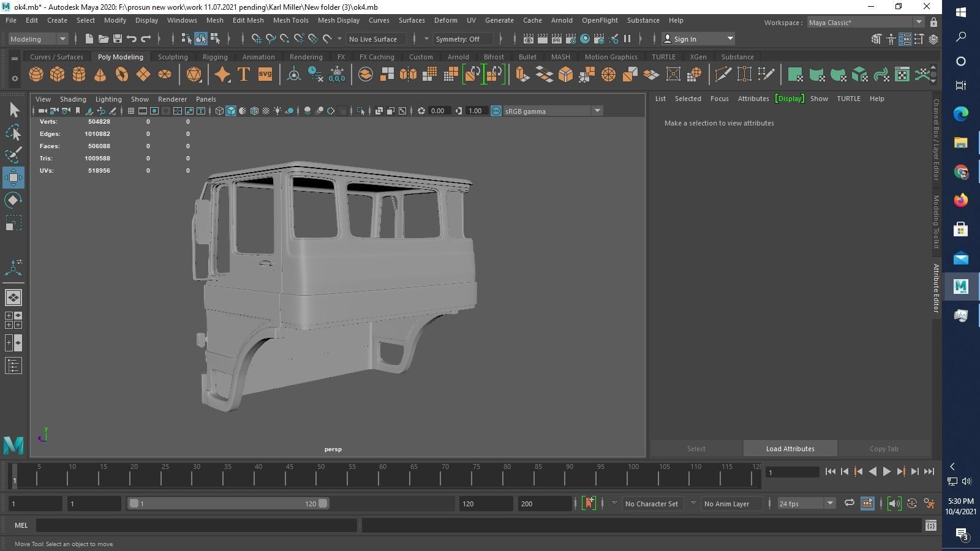Click the Play forwards button
This screenshot has width=980, height=551.
886,471
